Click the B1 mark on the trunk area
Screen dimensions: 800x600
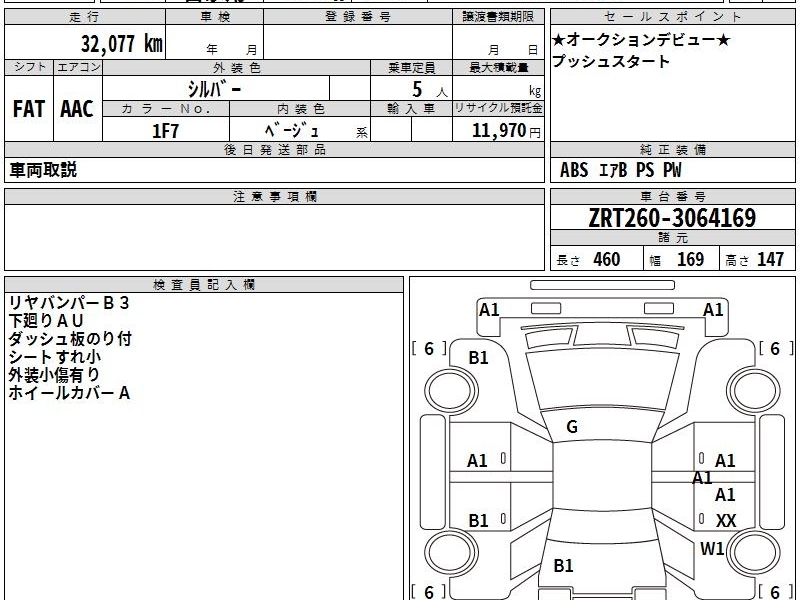(563, 565)
